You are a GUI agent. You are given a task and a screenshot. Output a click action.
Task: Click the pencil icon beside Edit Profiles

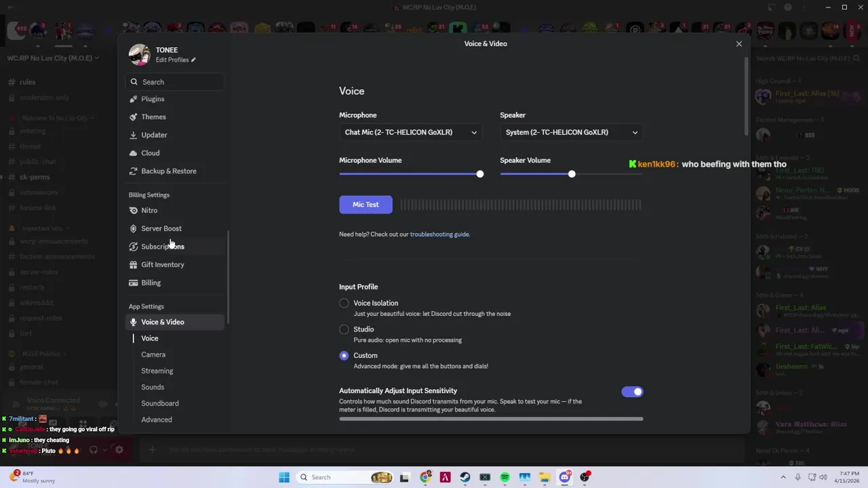[x=193, y=60]
